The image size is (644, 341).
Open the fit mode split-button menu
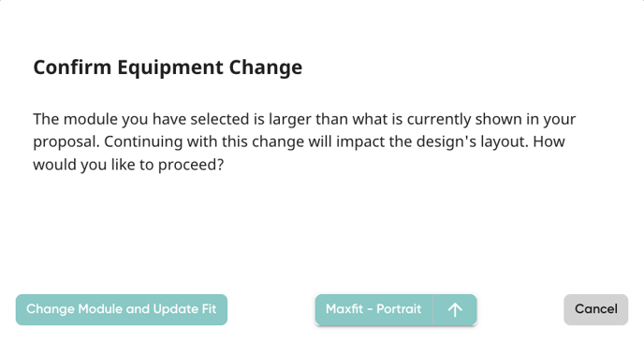[x=455, y=309]
